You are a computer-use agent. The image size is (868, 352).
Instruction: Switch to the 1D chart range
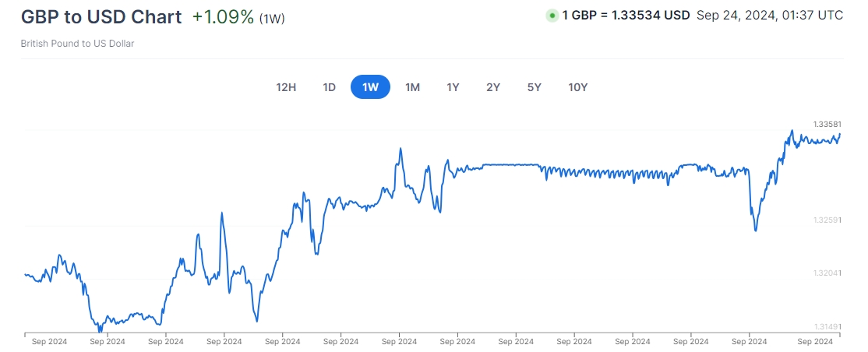coord(330,87)
